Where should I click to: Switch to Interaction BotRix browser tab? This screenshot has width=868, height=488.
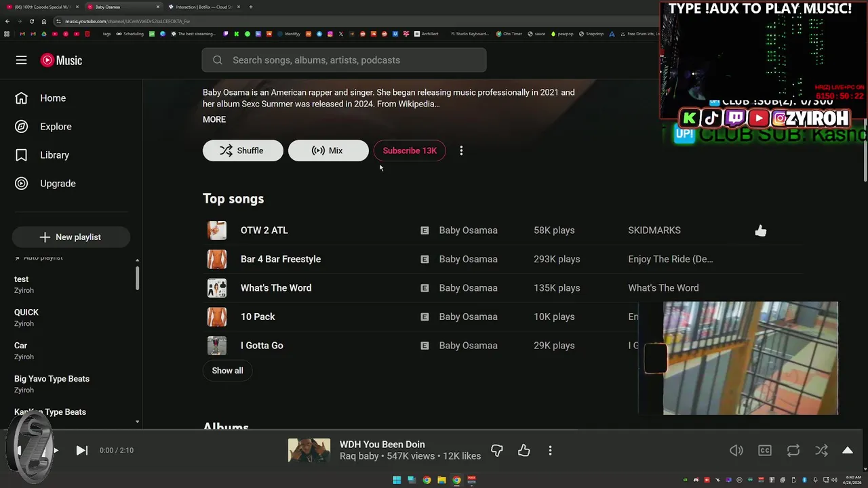point(203,7)
